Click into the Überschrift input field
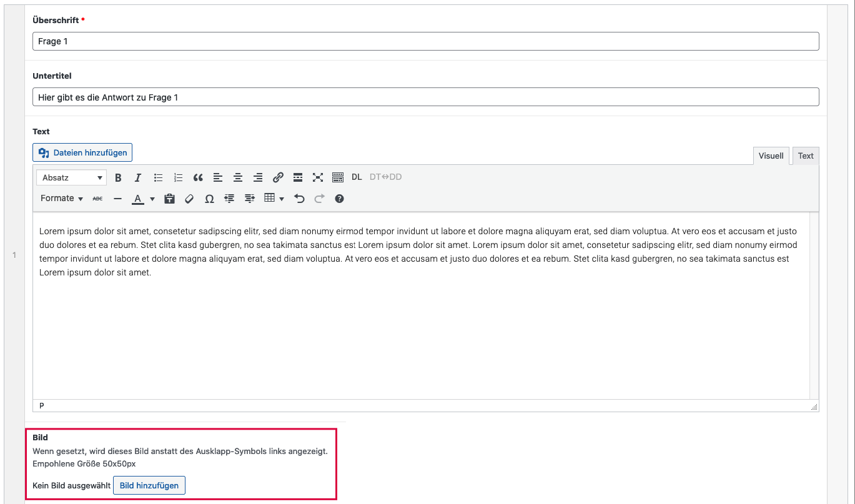 pyautogui.click(x=425, y=41)
